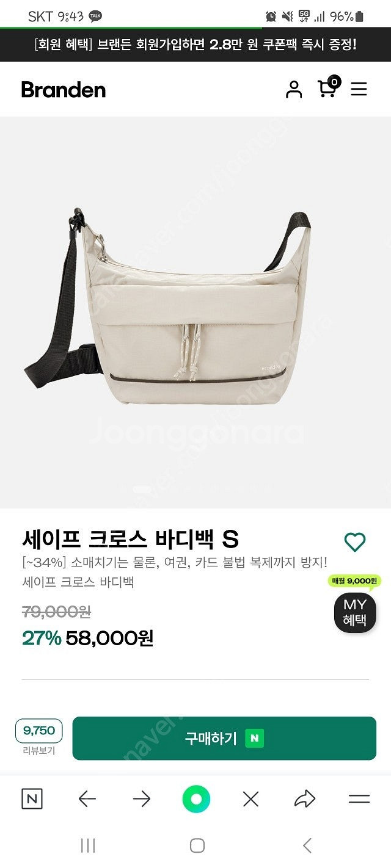The width and height of the screenshot is (391, 868).
Task: Close the page with the X icon
Action: pyautogui.click(x=250, y=798)
